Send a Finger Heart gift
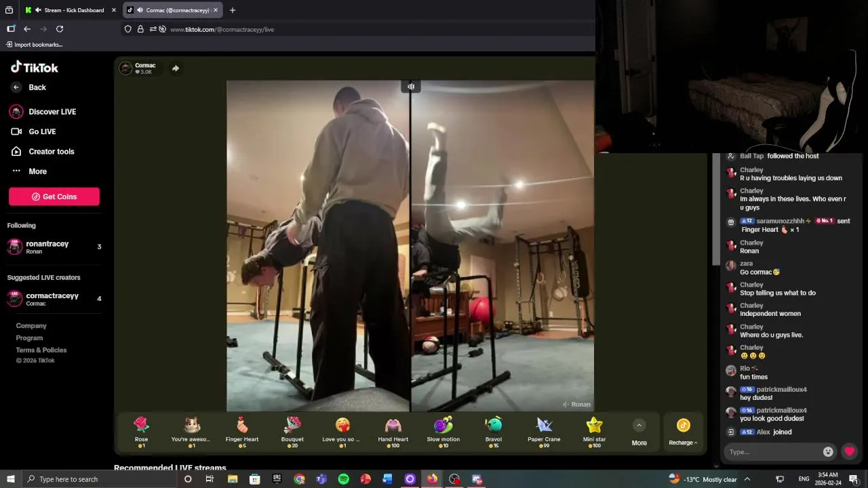This screenshot has height=488, width=868. click(x=242, y=432)
